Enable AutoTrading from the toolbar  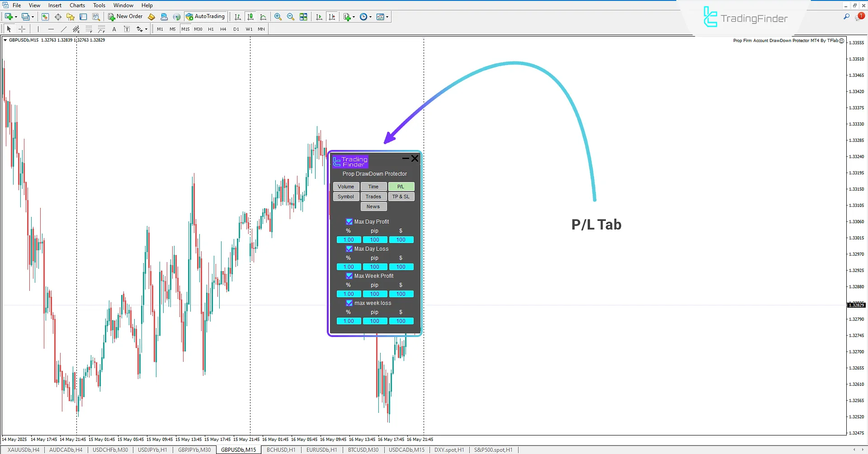(206, 17)
